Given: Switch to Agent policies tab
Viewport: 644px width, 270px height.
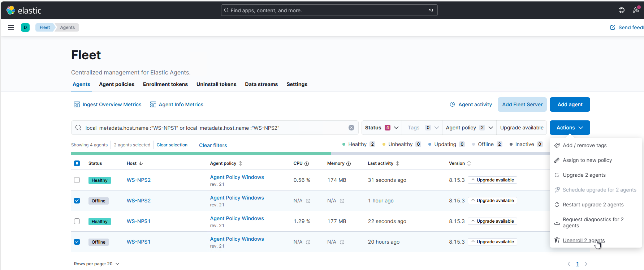Looking at the screenshot, I should tap(117, 84).
